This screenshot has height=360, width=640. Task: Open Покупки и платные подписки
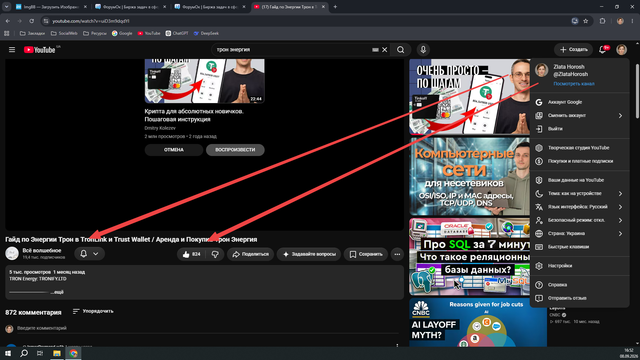pos(579,161)
